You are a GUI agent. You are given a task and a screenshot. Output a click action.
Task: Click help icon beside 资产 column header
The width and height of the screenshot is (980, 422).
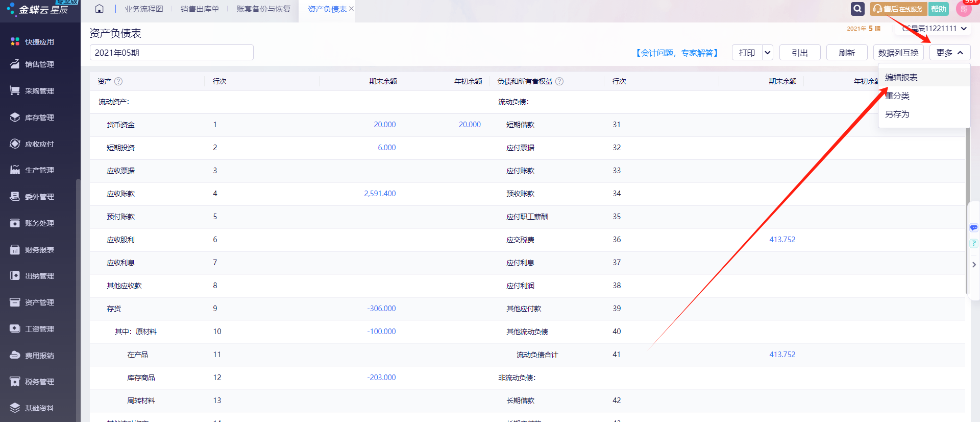point(118,81)
